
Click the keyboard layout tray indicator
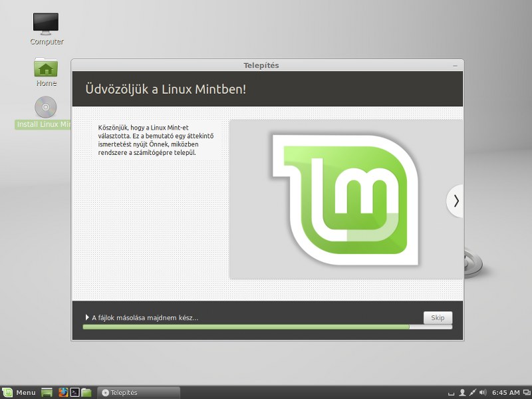(451, 394)
